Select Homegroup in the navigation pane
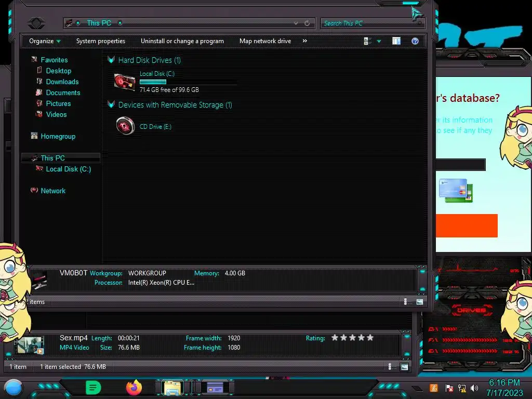 click(x=58, y=137)
